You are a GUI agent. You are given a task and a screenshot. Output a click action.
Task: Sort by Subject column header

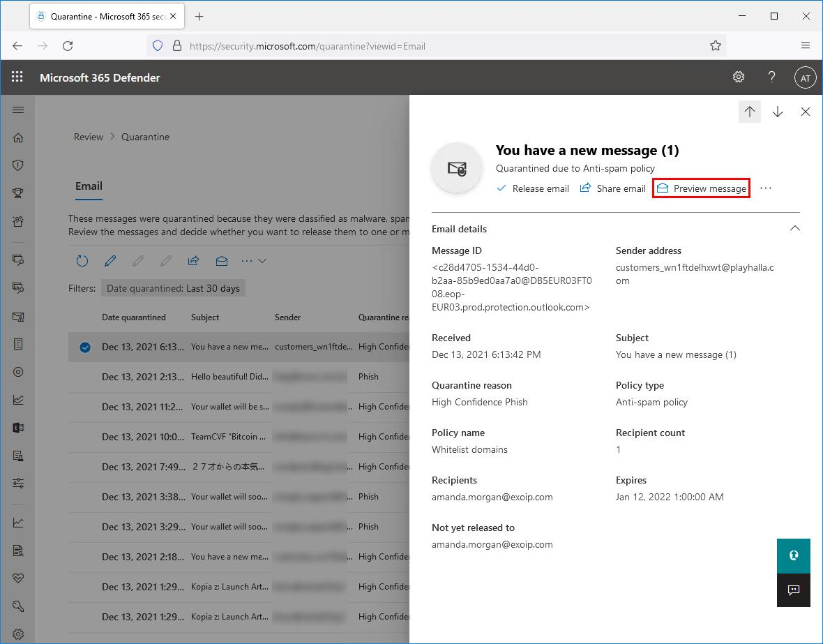coord(205,317)
